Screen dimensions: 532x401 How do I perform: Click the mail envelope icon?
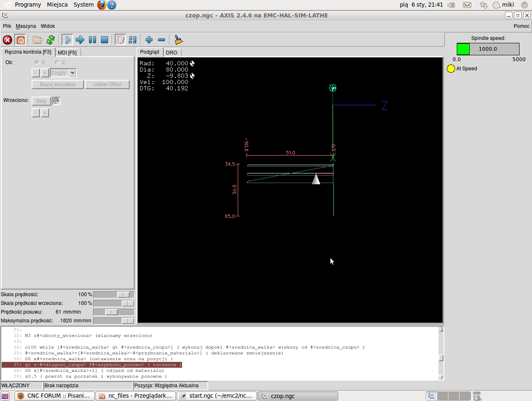(x=467, y=5)
